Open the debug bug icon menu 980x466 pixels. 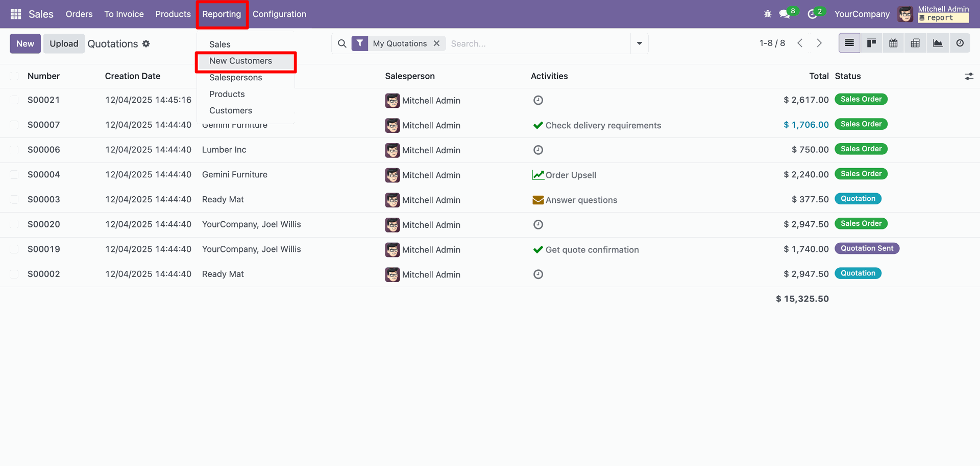coord(768,14)
